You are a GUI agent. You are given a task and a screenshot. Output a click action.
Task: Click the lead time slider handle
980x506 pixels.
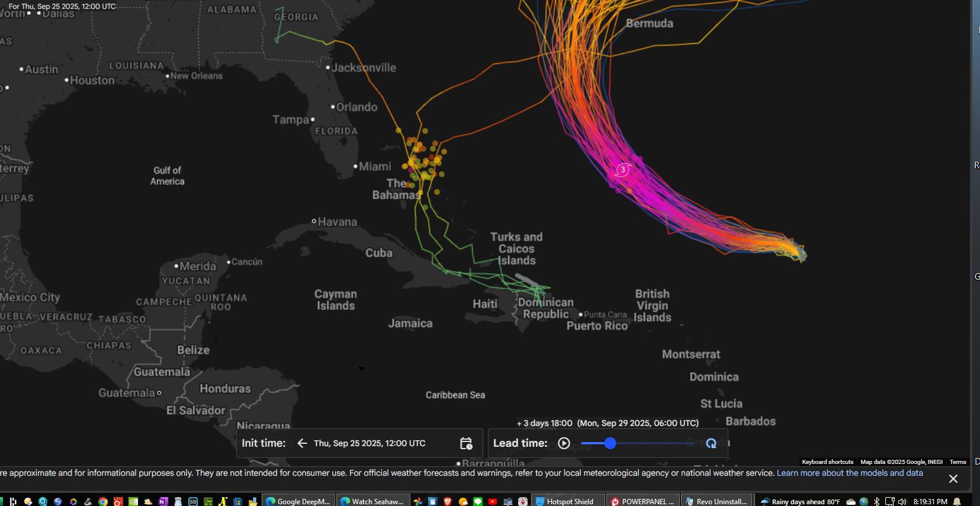point(610,443)
